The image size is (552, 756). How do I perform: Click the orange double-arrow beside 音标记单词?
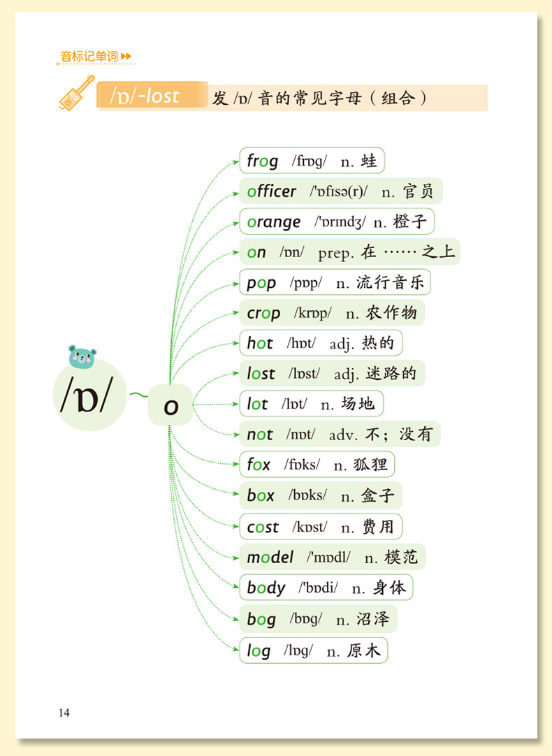click(x=126, y=57)
